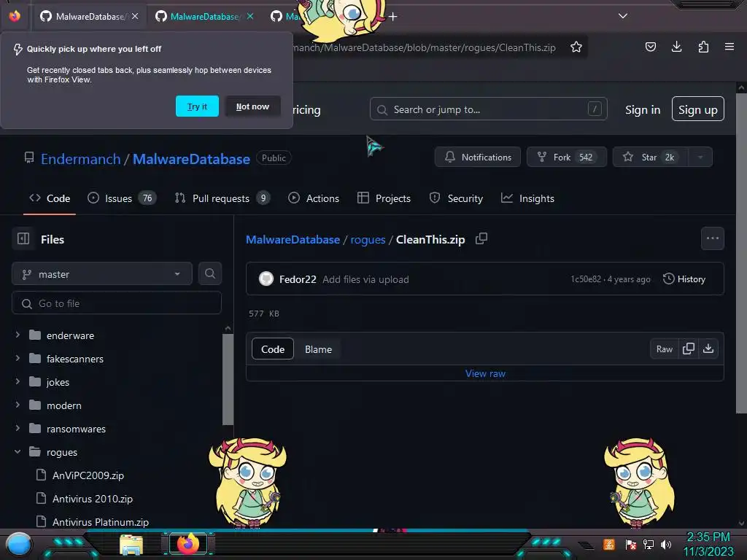
Task: Click the Try it button
Action: (x=197, y=106)
